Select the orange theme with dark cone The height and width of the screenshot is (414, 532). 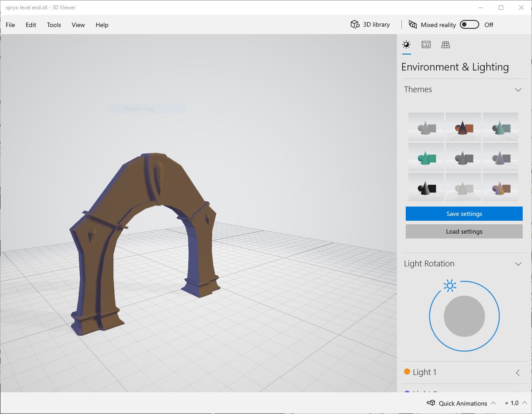point(463,127)
